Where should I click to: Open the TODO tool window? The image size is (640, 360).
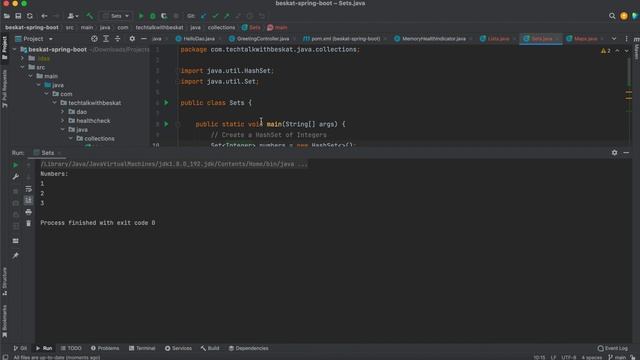(71, 348)
